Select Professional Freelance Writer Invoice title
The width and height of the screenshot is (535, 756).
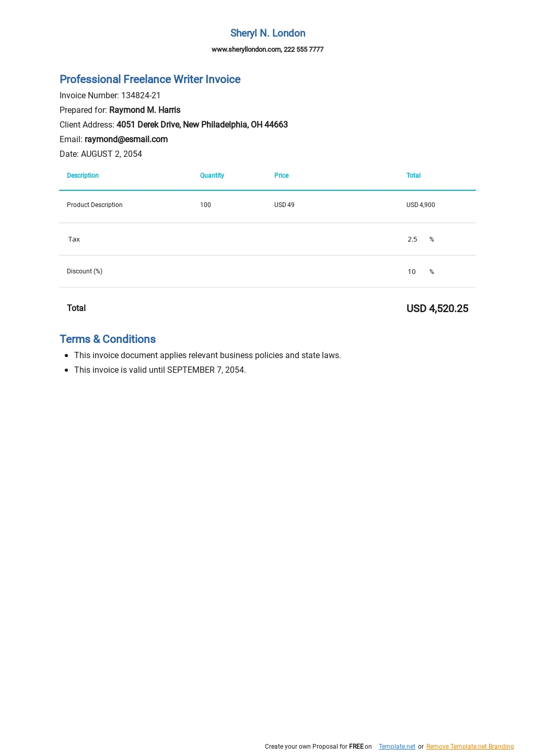click(x=150, y=79)
